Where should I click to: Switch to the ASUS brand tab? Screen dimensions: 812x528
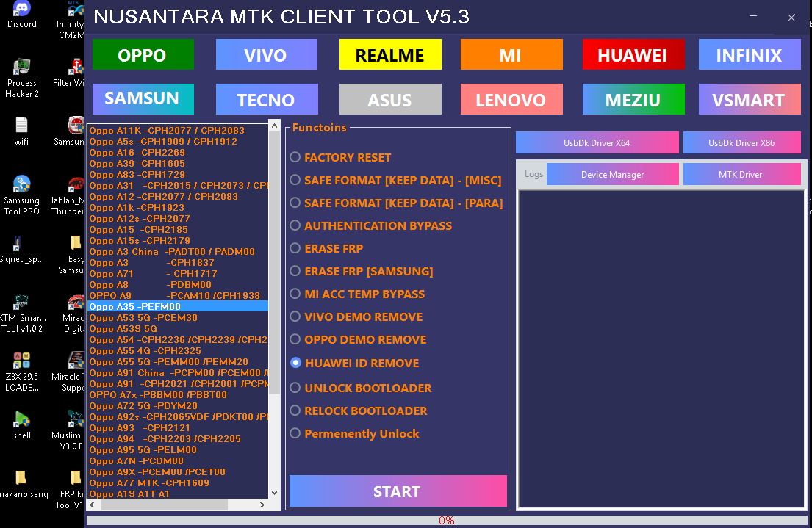pyautogui.click(x=390, y=99)
